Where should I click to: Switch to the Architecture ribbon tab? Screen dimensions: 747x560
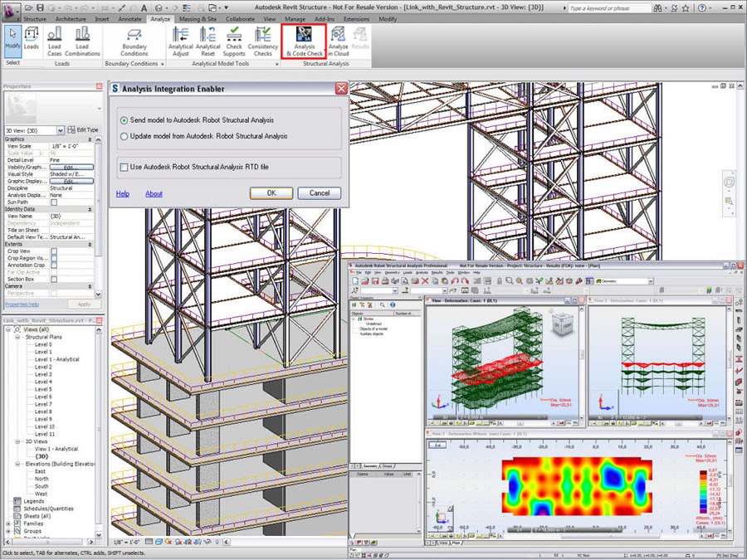(x=71, y=17)
